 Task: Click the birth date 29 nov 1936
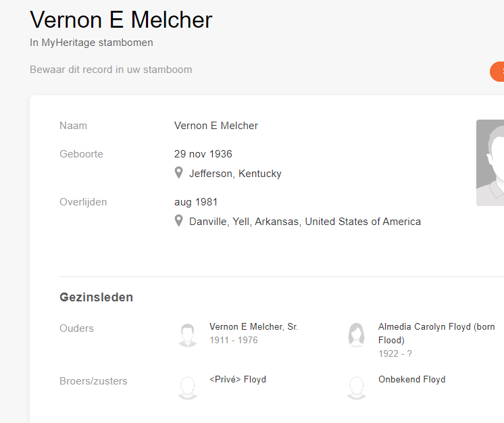point(203,154)
